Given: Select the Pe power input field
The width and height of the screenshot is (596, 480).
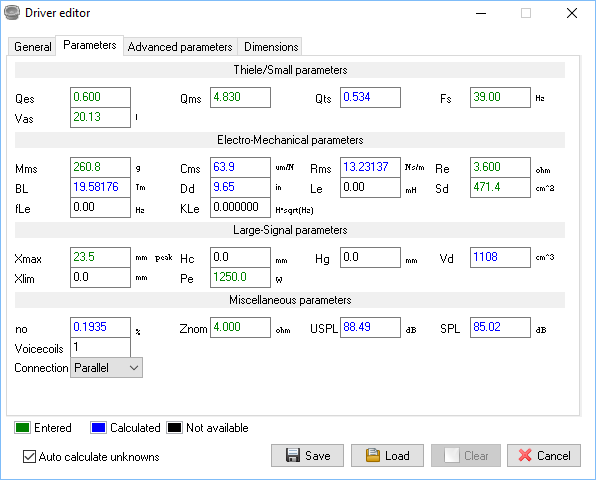Looking at the screenshot, I should (x=240, y=277).
